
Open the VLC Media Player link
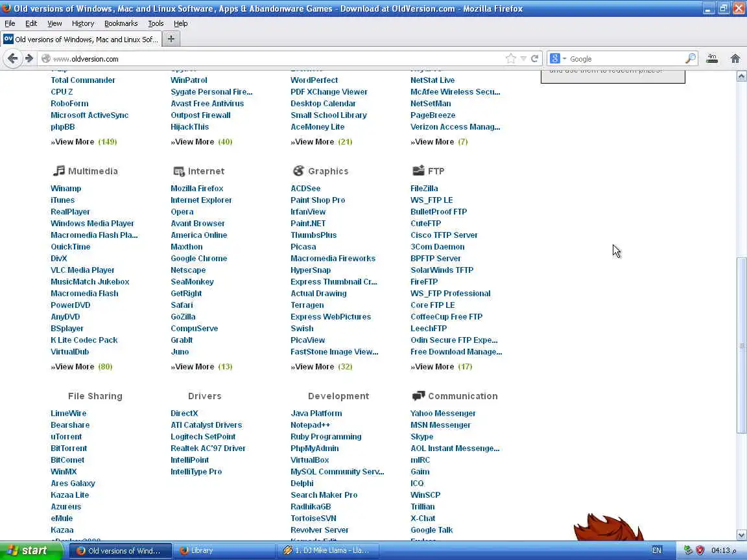coord(82,270)
